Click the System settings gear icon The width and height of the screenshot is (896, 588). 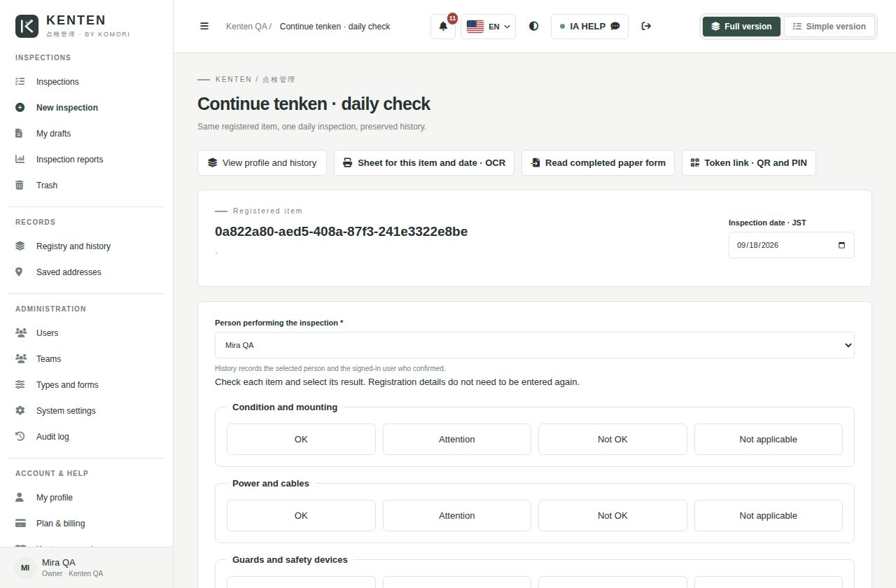pos(20,411)
